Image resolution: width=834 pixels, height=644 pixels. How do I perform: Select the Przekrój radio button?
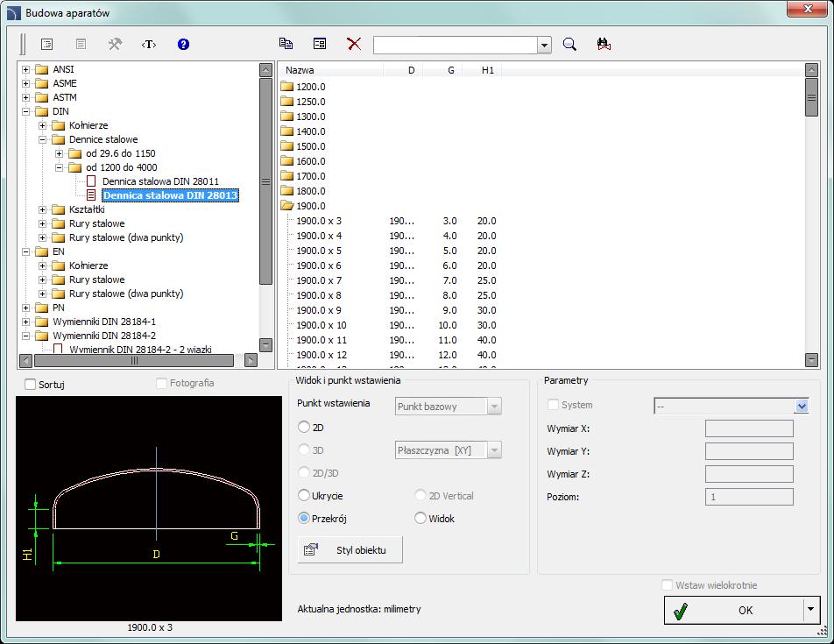tap(304, 518)
